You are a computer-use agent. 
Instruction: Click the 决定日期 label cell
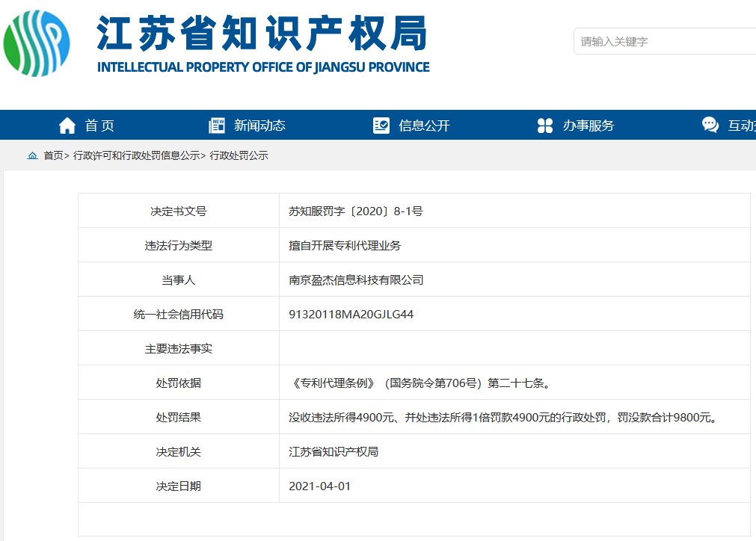[x=179, y=486]
